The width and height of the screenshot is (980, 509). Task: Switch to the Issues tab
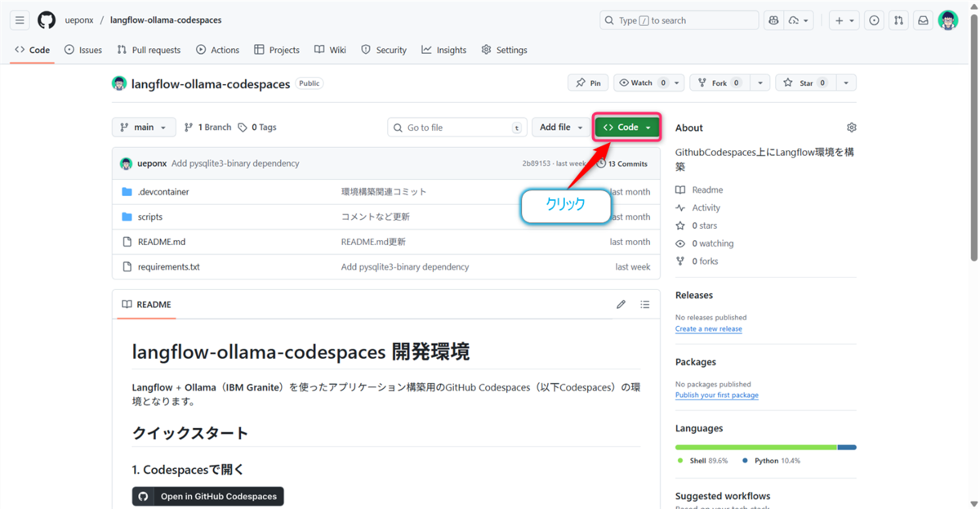[83, 50]
